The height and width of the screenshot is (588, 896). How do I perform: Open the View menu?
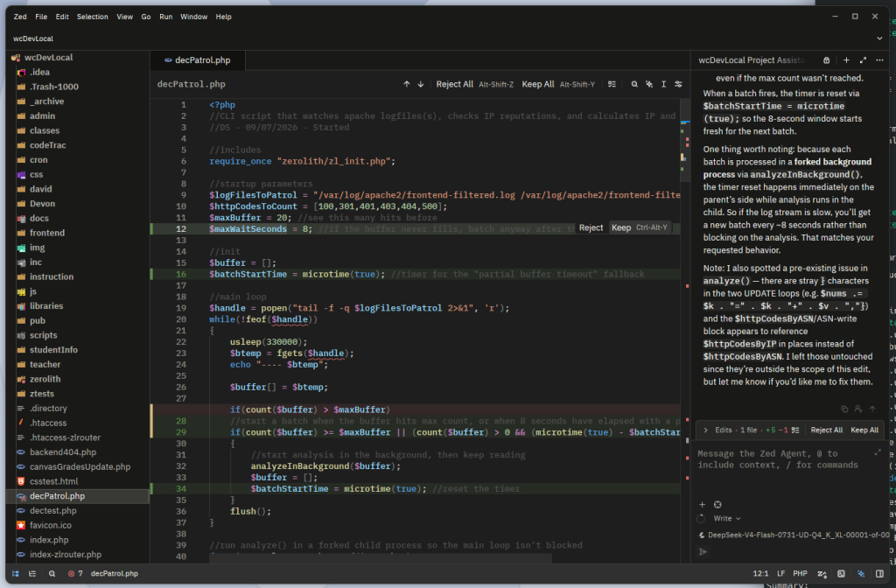click(x=124, y=17)
